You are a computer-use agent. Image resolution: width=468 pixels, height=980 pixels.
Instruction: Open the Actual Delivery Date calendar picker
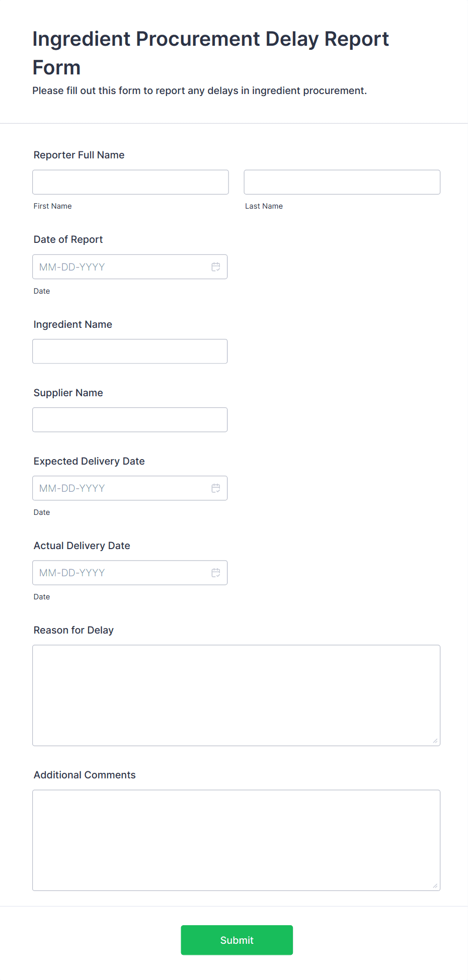[216, 572]
